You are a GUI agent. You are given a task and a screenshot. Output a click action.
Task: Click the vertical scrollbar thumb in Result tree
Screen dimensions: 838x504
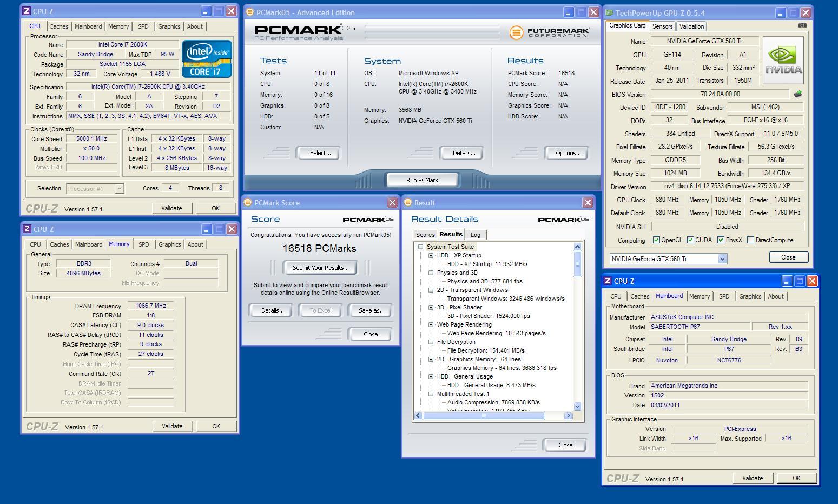(x=577, y=264)
